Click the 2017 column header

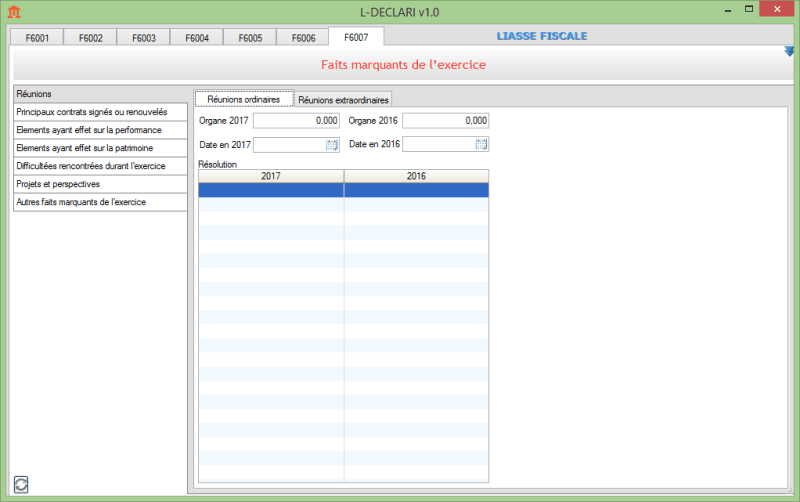(x=271, y=176)
